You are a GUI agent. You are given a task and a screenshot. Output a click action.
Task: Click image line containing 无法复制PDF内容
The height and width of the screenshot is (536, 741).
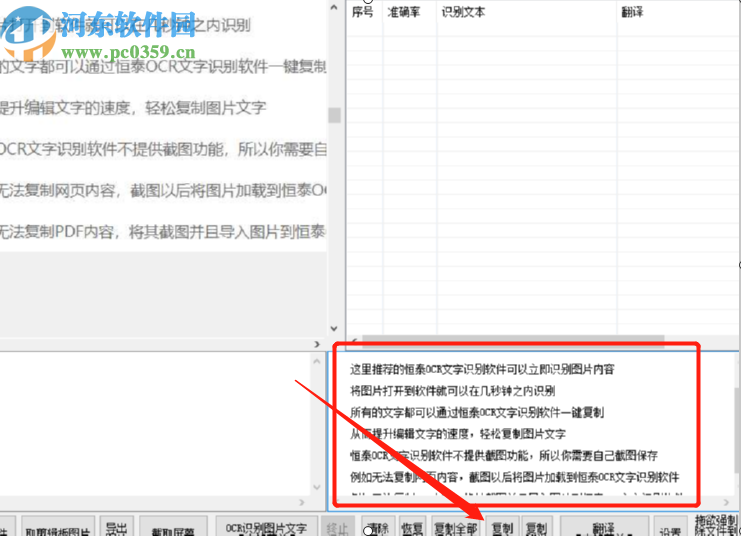pyautogui.click(x=163, y=232)
